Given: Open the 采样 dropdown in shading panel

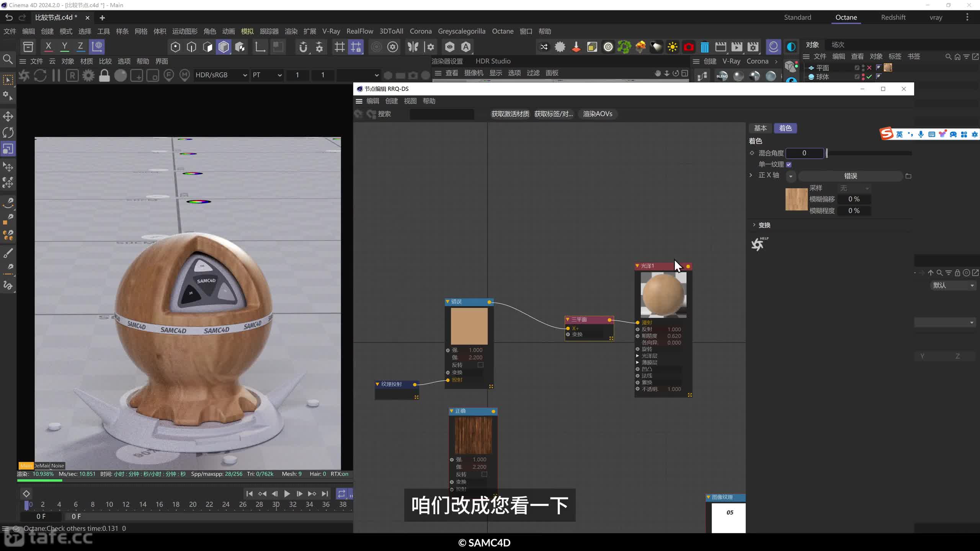Looking at the screenshot, I should point(854,188).
